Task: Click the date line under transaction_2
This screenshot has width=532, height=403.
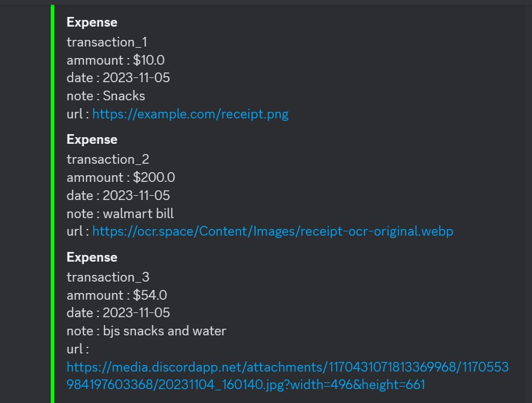Action: (x=118, y=196)
